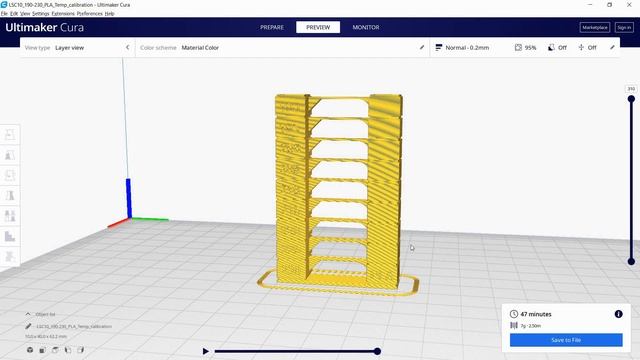Open the Marketplace

[x=595, y=27]
